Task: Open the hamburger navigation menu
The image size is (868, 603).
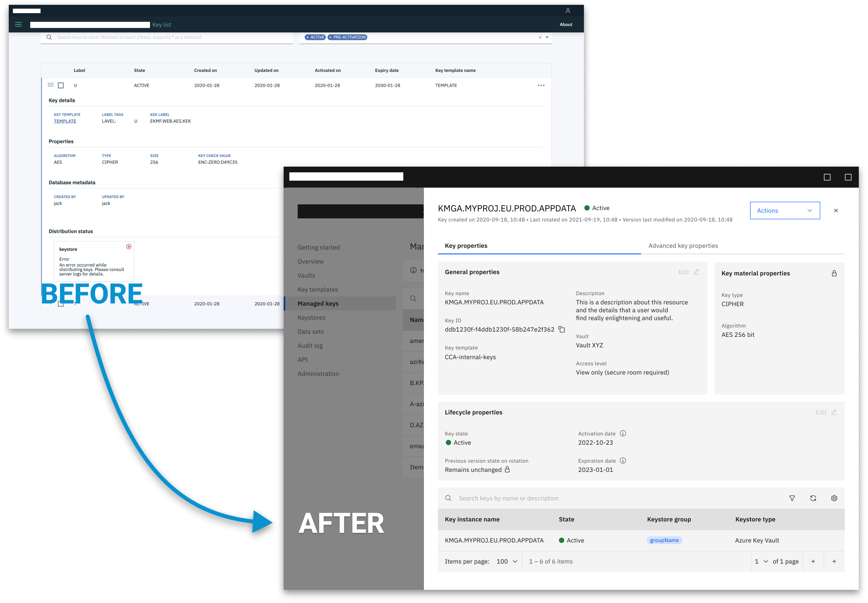Action: (x=18, y=25)
